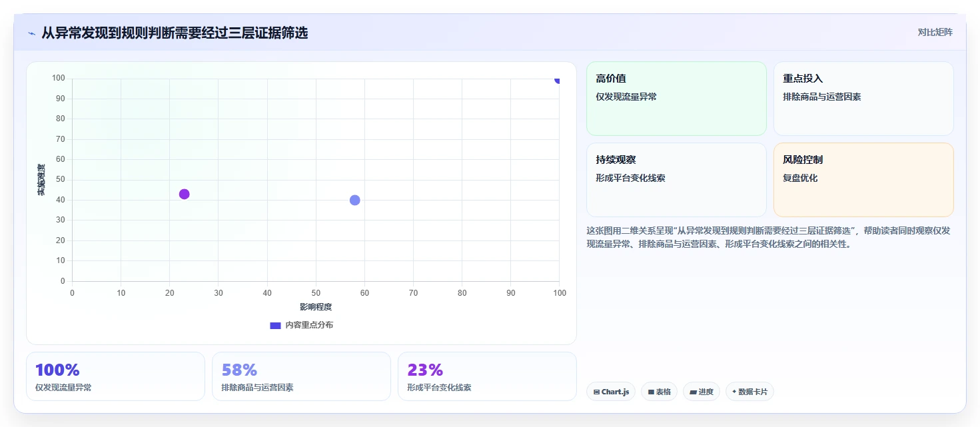Viewport: 980px width, 427px height.
Task: Click the 23% 形成平台变化线索 stat card
Action: (x=487, y=376)
